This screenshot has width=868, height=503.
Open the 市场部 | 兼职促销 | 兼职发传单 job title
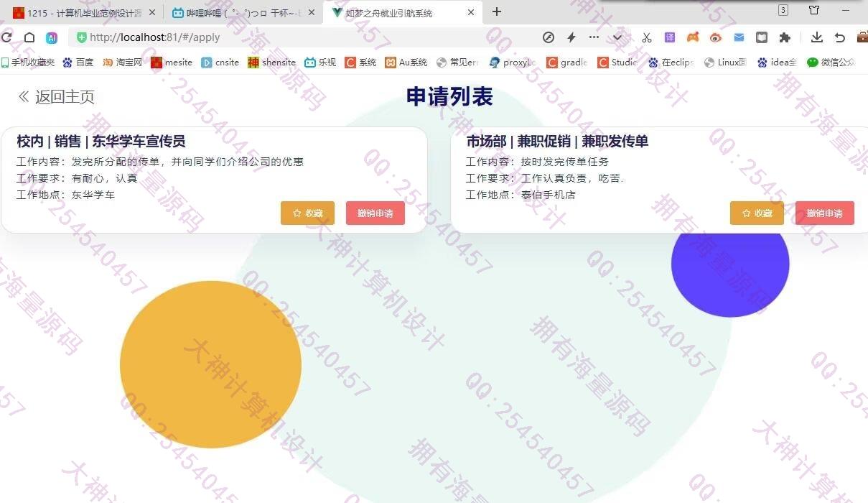click(557, 142)
